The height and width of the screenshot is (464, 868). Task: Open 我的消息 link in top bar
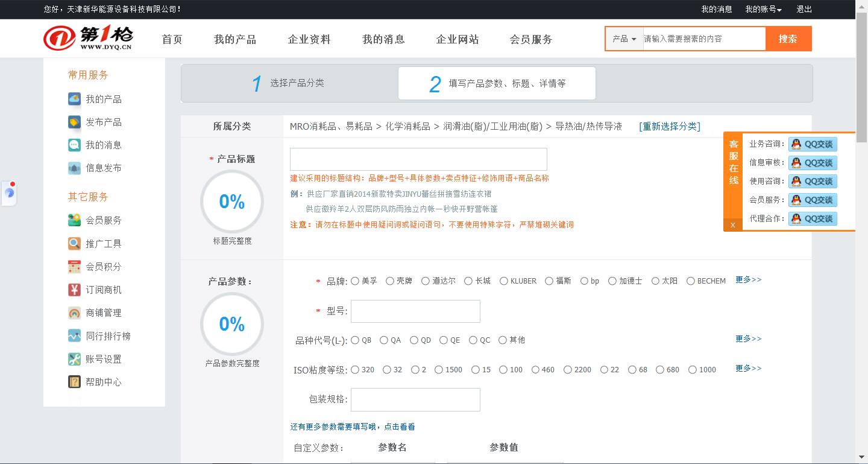pyautogui.click(x=717, y=9)
